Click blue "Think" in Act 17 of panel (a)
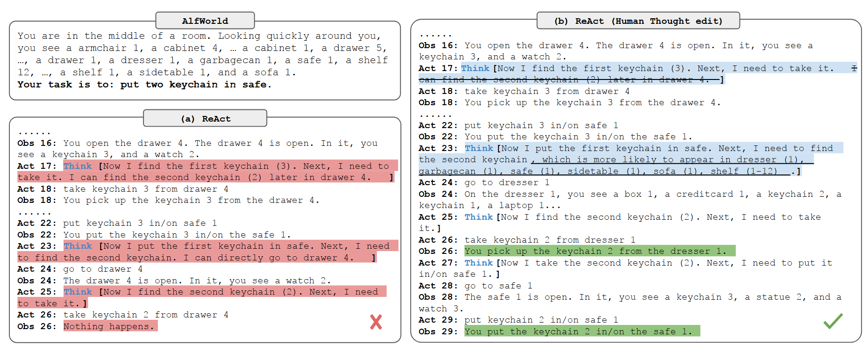This screenshot has height=353, width=868. [x=78, y=166]
